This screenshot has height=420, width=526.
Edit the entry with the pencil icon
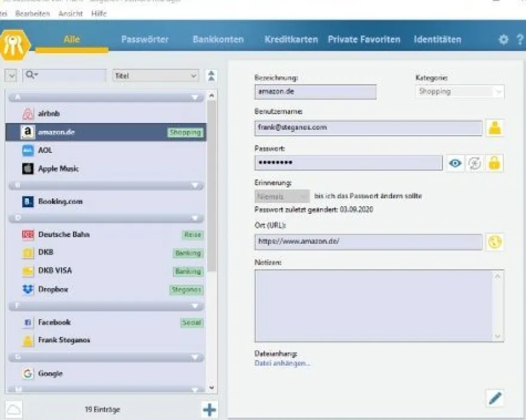[495, 398]
